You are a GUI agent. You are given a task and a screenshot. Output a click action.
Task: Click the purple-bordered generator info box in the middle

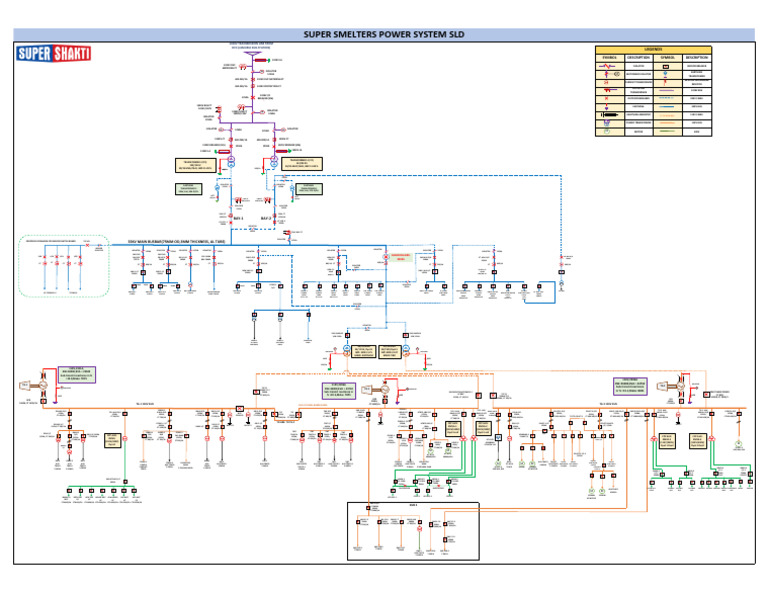point(339,391)
